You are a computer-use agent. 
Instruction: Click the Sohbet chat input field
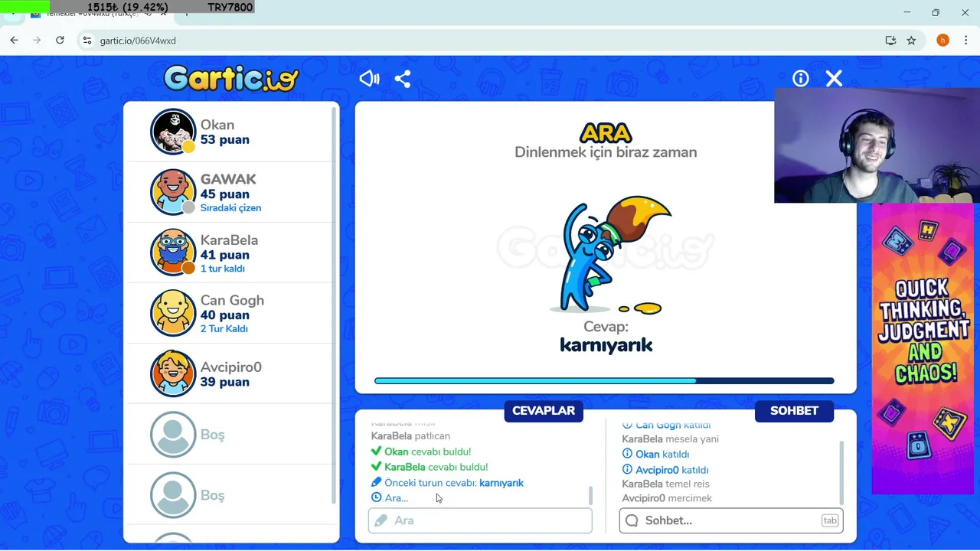pyautogui.click(x=731, y=520)
